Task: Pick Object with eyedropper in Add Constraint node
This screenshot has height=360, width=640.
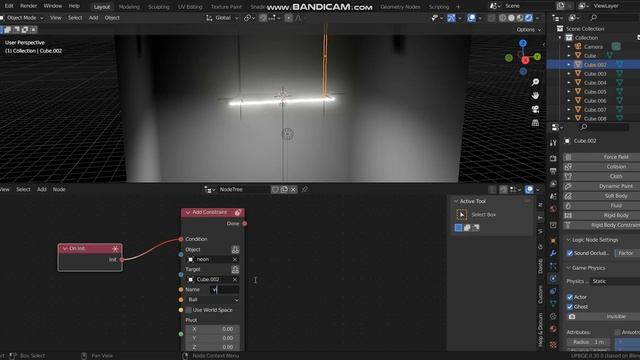Action: tap(235, 249)
